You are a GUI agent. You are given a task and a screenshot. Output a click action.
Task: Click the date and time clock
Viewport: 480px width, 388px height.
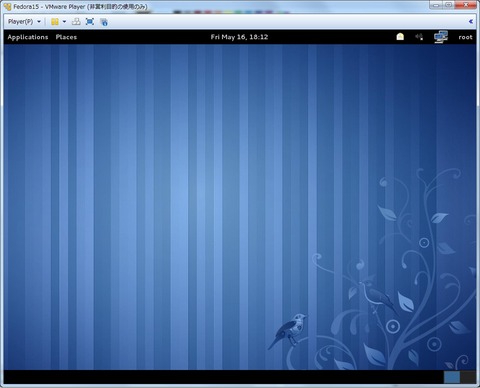239,37
